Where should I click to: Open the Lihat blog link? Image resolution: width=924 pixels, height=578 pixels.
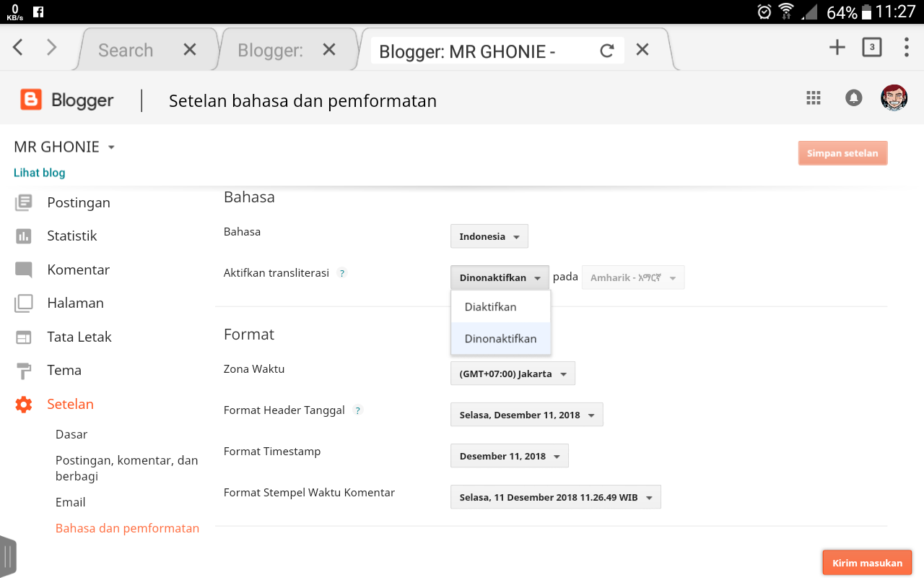40,173
